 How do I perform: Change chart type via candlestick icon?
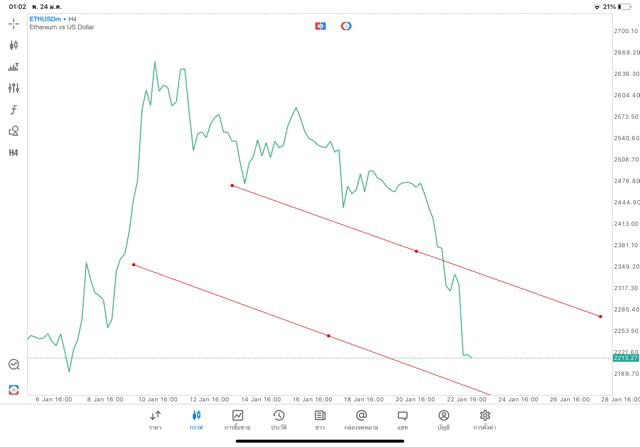(14, 45)
